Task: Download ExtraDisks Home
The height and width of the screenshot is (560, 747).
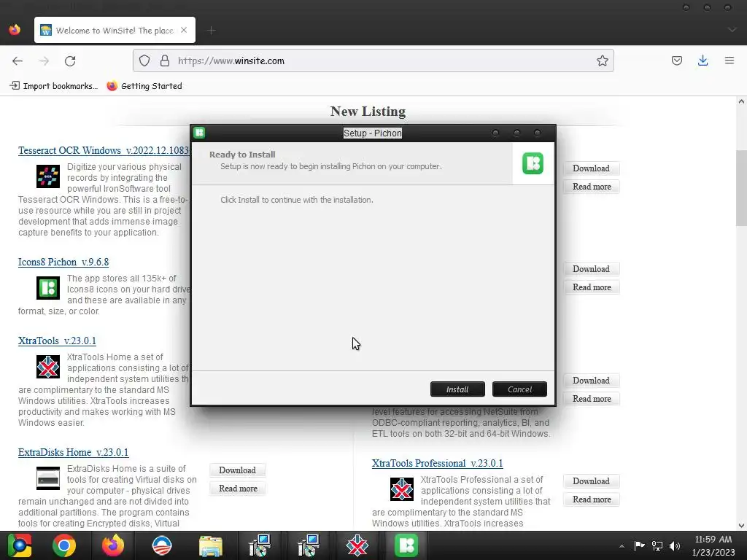Action: [237, 470]
